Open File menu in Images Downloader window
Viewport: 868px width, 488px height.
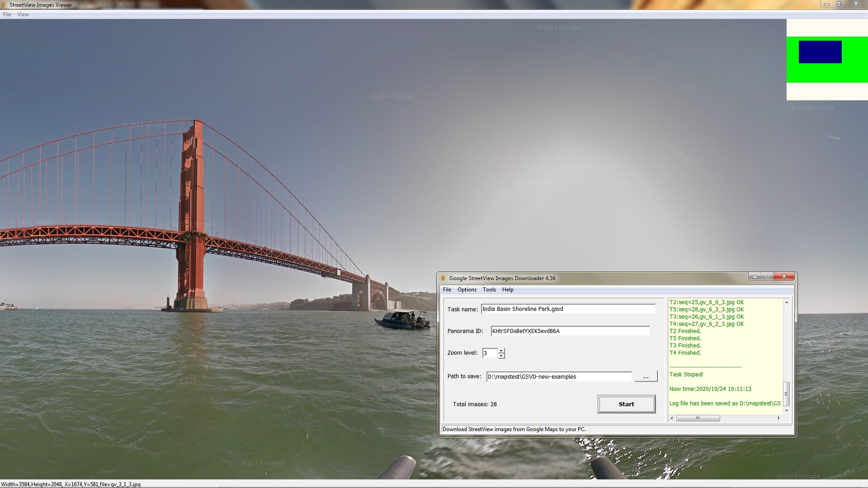(447, 290)
